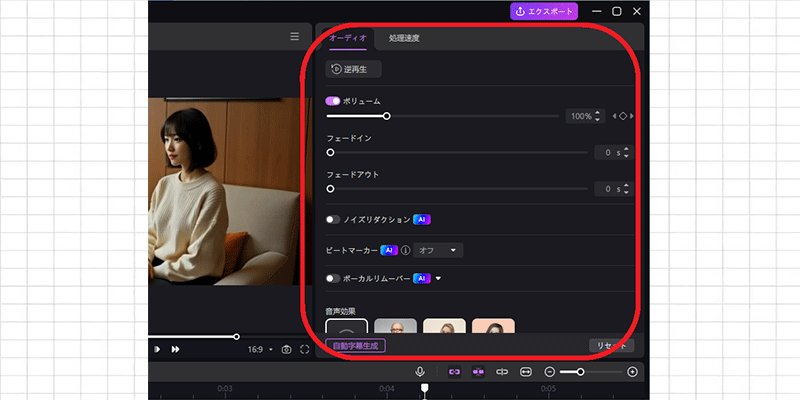The image size is (800, 400).
Task: Select the first empty 音声効果 thumbnail
Action: (346, 326)
